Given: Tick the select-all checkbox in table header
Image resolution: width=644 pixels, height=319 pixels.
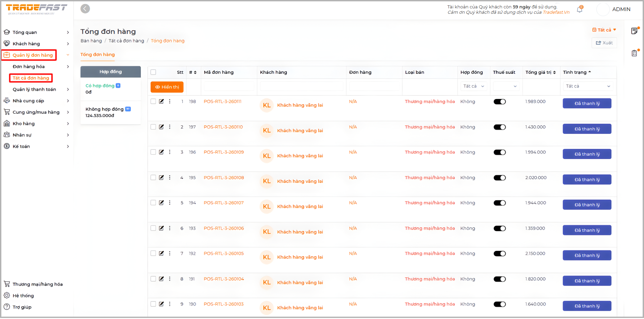Looking at the screenshot, I should [153, 72].
